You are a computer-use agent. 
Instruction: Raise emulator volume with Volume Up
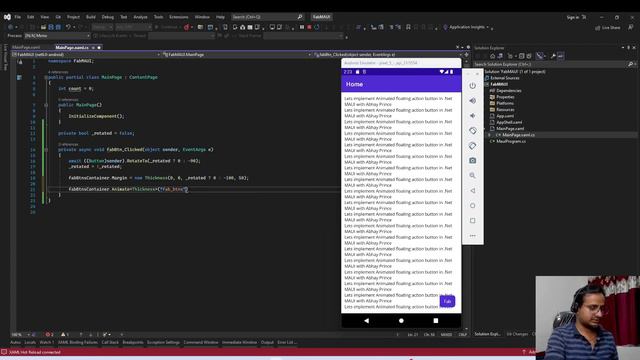472,101
